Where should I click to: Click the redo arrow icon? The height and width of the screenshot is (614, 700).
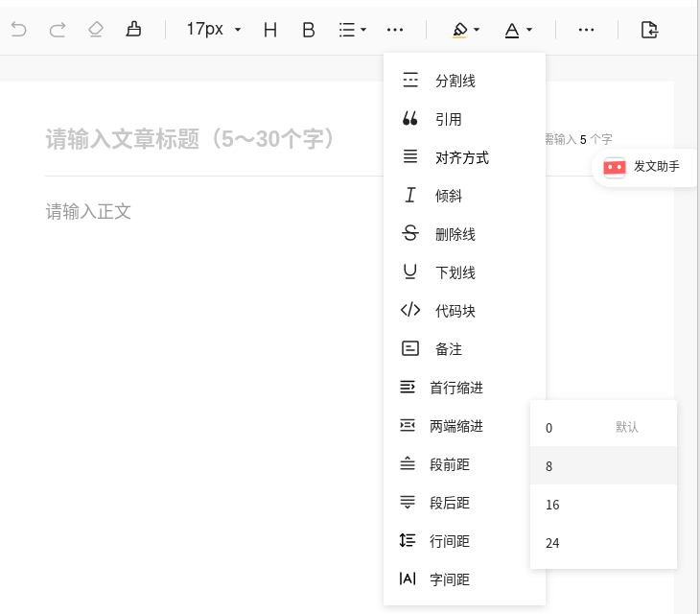point(57,30)
